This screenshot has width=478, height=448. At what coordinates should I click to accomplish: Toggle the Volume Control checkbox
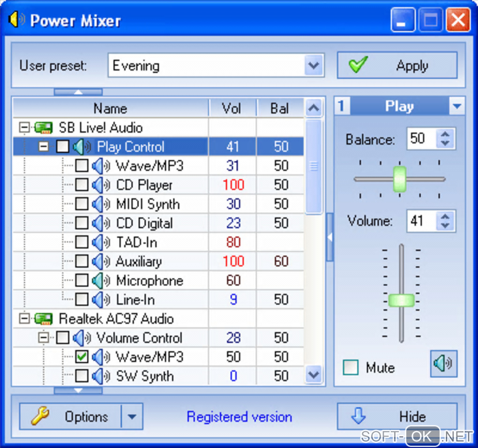point(62,338)
